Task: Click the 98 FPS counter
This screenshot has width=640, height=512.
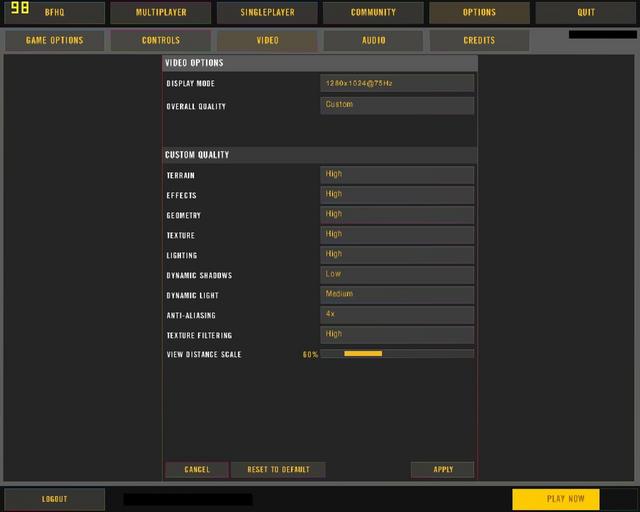Action: click(20, 8)
